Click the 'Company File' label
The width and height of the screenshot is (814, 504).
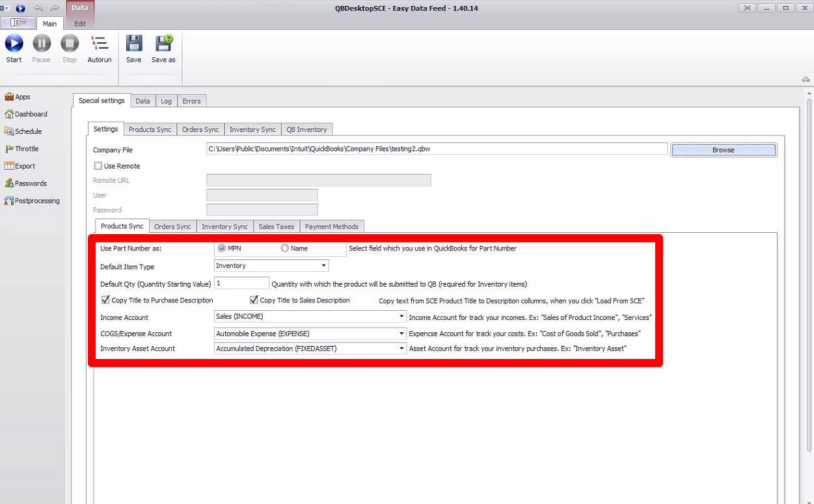(x=113, y=150)
